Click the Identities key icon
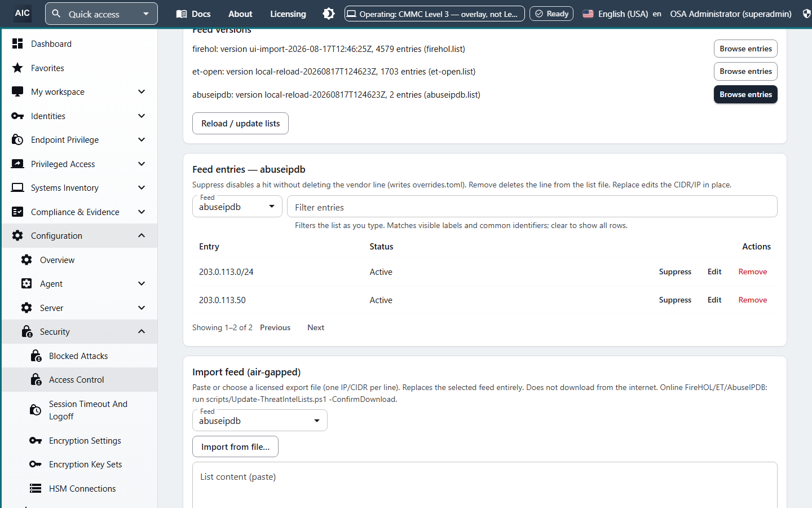Viewport: 812px width, 508px height. tap(17, 116)
